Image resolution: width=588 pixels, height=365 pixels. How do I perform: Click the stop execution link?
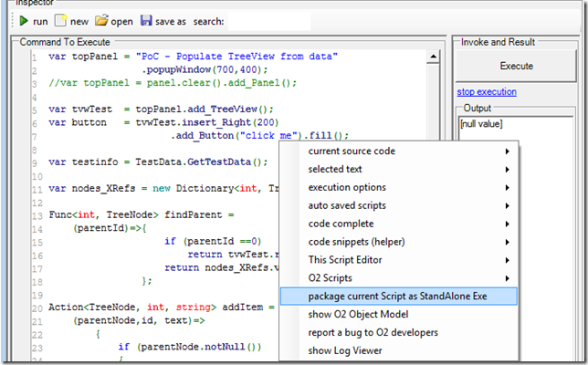[x=487, y=91]
